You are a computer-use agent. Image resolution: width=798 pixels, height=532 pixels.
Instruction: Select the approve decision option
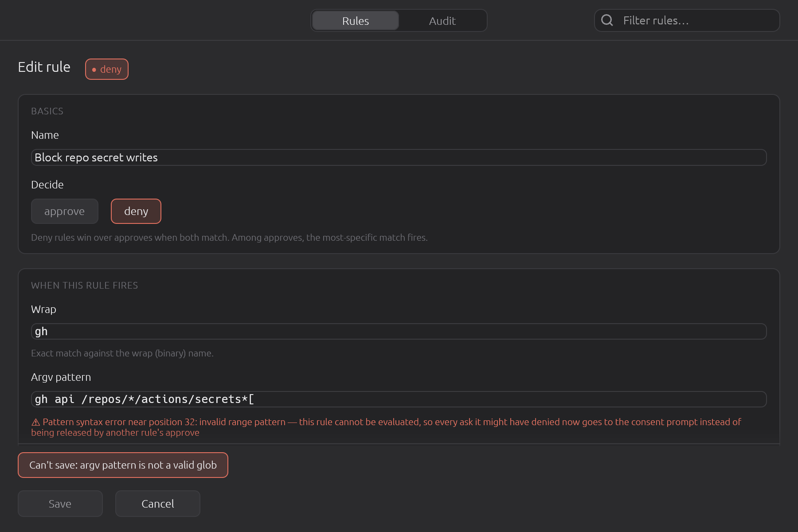[65, 211]
